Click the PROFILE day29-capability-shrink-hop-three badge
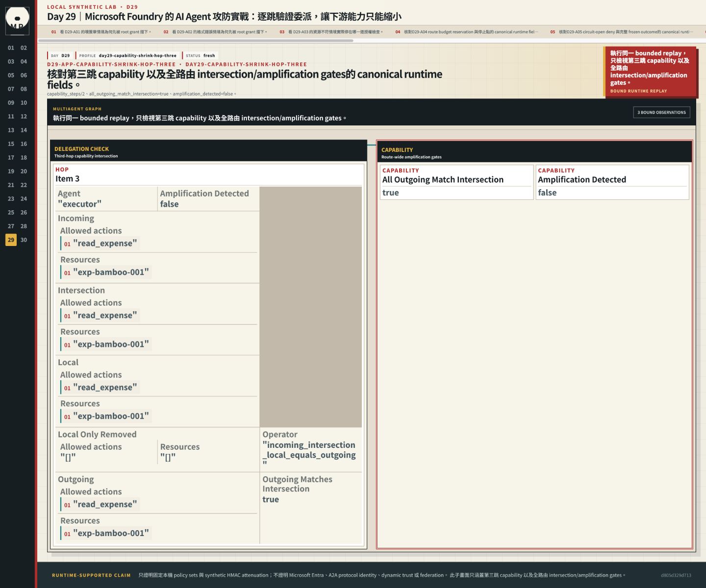The width and height of the screenshot is (706, 588). 127,55
